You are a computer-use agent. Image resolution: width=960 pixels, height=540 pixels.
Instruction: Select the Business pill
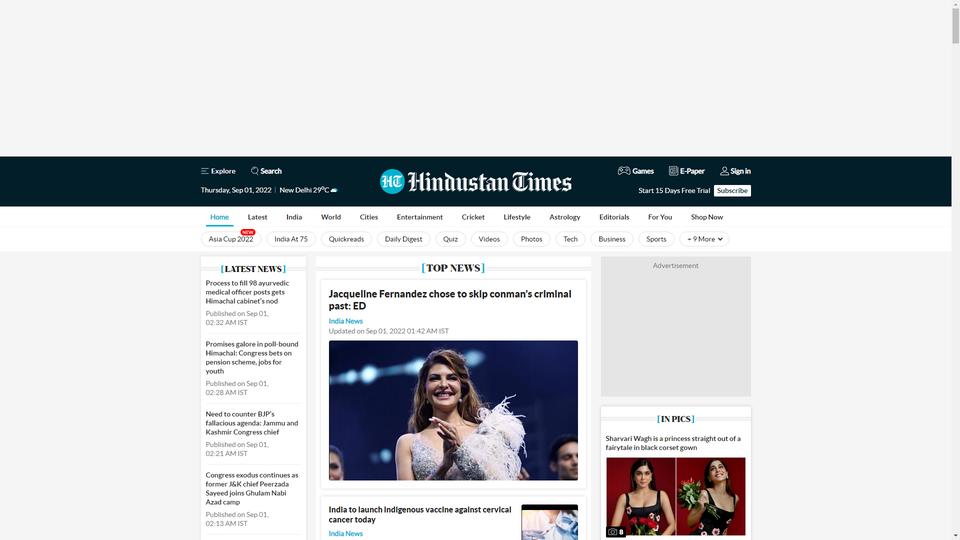click(612, 239)
